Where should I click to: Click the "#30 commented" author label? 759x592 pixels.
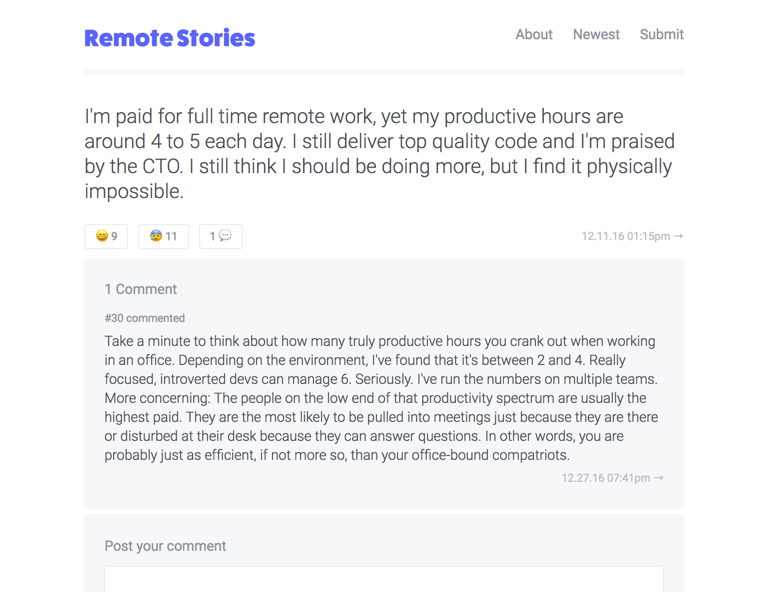click(145, 318)
